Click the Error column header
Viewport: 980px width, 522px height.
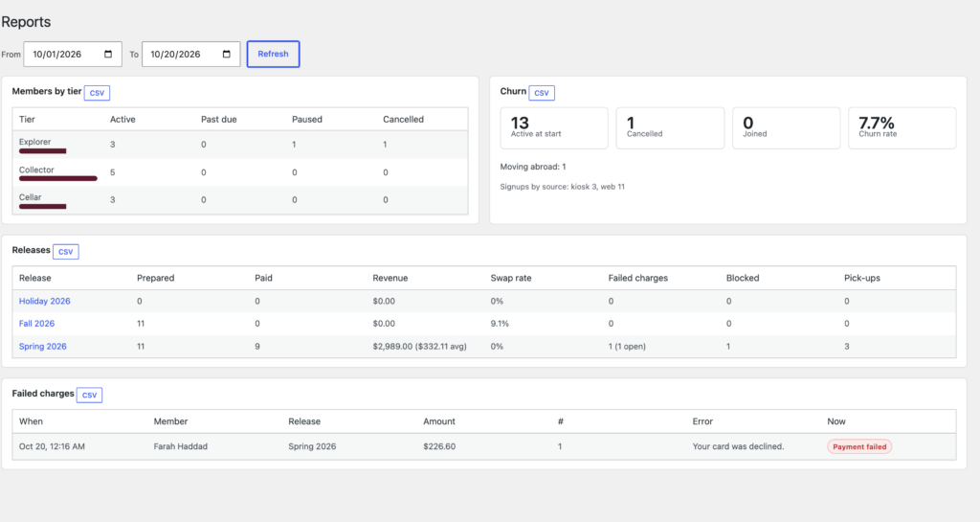(x=702, y=421)
